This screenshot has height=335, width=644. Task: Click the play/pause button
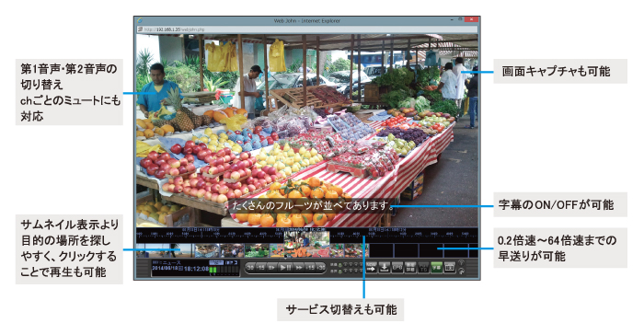pyautogui.click(x=285, y=268)
